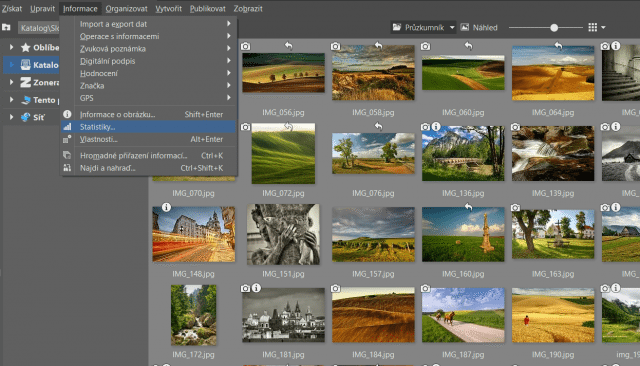Click the undo arrow on IMG_076.jpg

point(378,126)
